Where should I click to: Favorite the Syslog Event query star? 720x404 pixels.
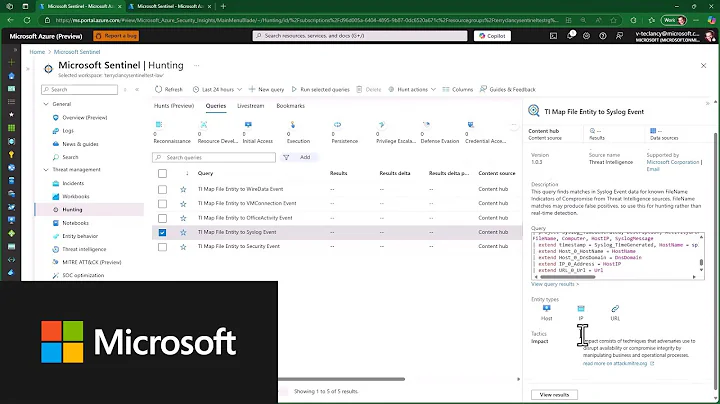click(x=183, y=232)
